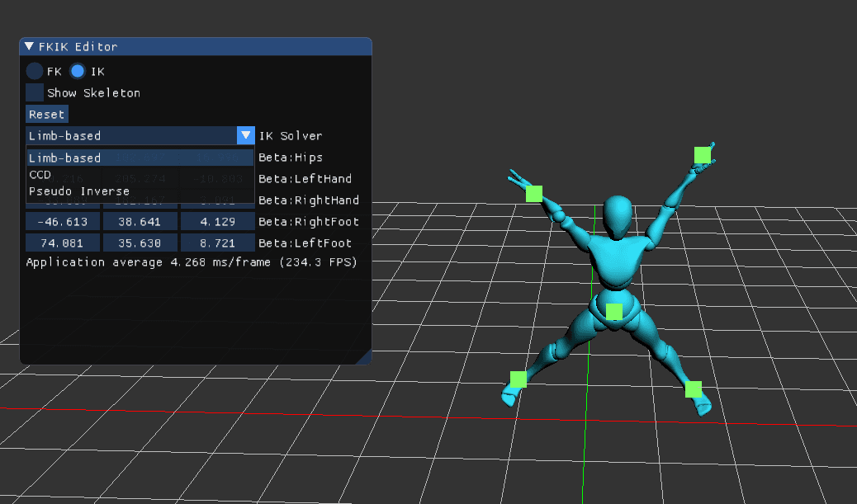Click the "Application average" frame-rate text

pyautogui.click(x=192, y=262)
